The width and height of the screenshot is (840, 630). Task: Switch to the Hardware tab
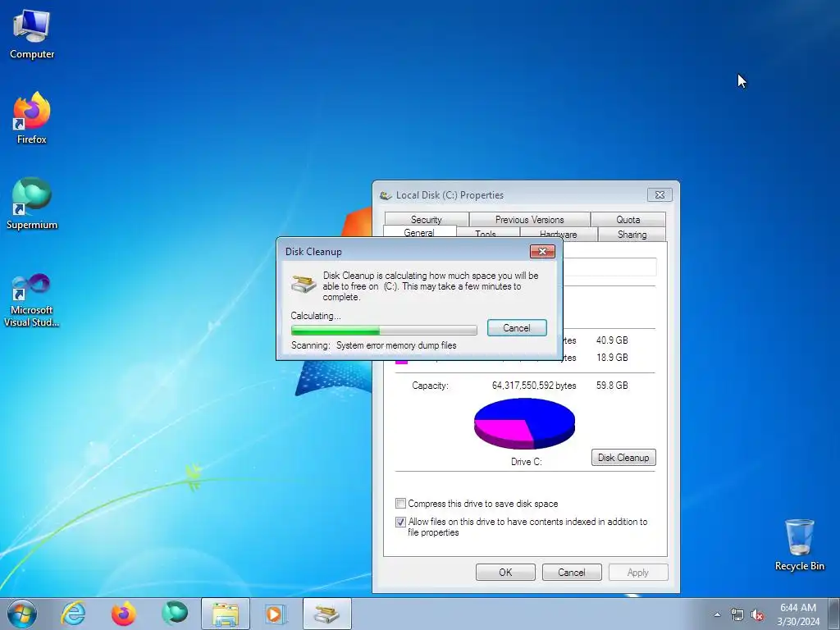point(558,234)
